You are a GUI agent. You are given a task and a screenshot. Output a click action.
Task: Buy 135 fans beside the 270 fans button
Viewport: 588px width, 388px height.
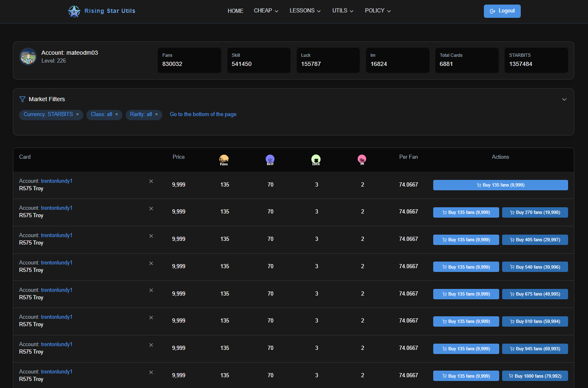pos(466,212)
